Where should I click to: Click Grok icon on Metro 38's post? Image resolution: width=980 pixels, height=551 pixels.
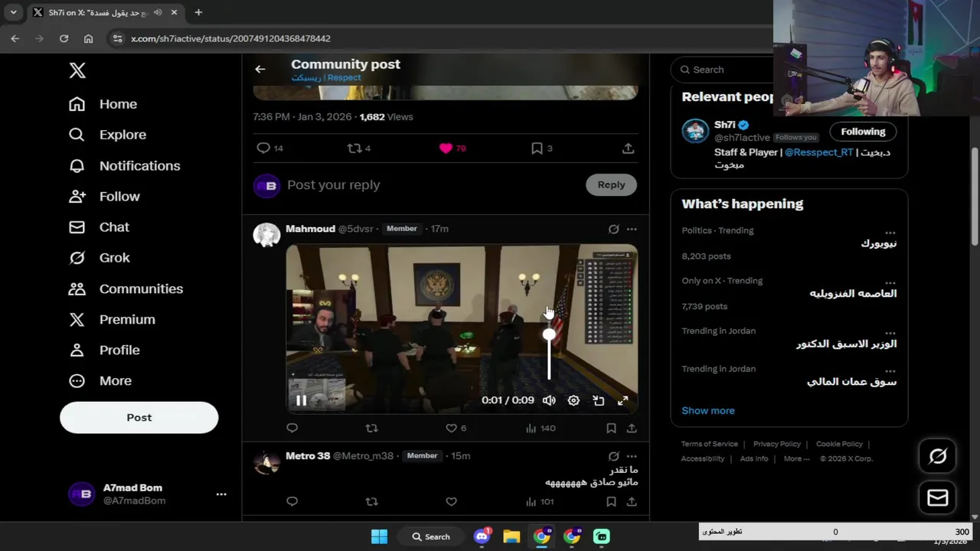pyautogui.click(x=613, y=456)
